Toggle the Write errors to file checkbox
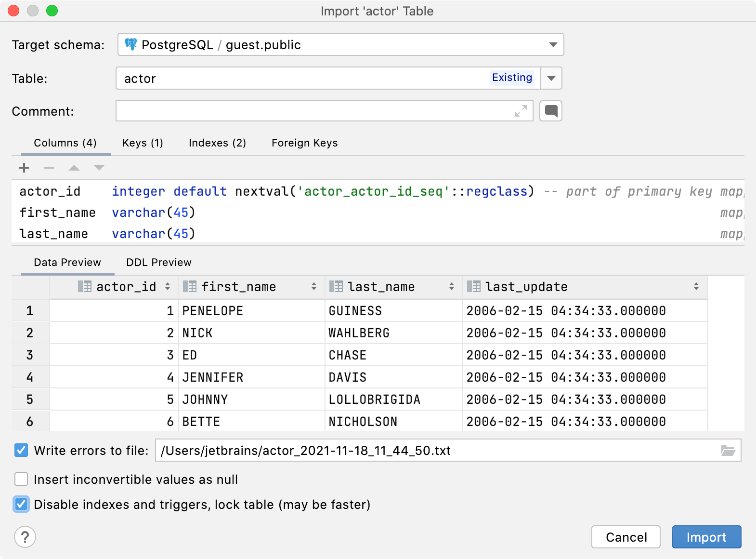 21,451
